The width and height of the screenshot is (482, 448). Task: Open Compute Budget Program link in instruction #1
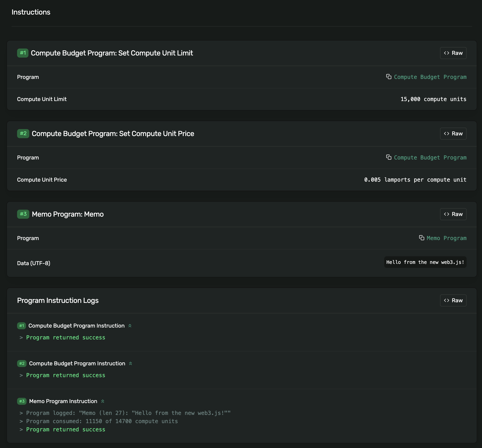tap(430, 77)
